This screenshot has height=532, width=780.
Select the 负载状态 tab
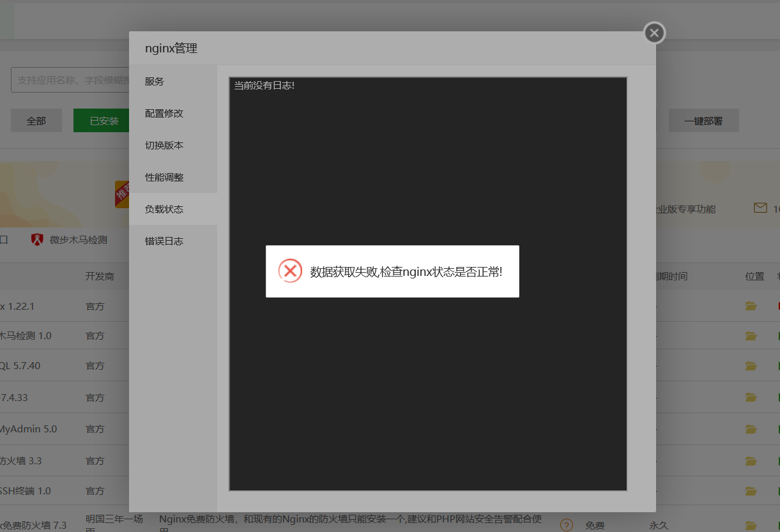coord(173,209)
